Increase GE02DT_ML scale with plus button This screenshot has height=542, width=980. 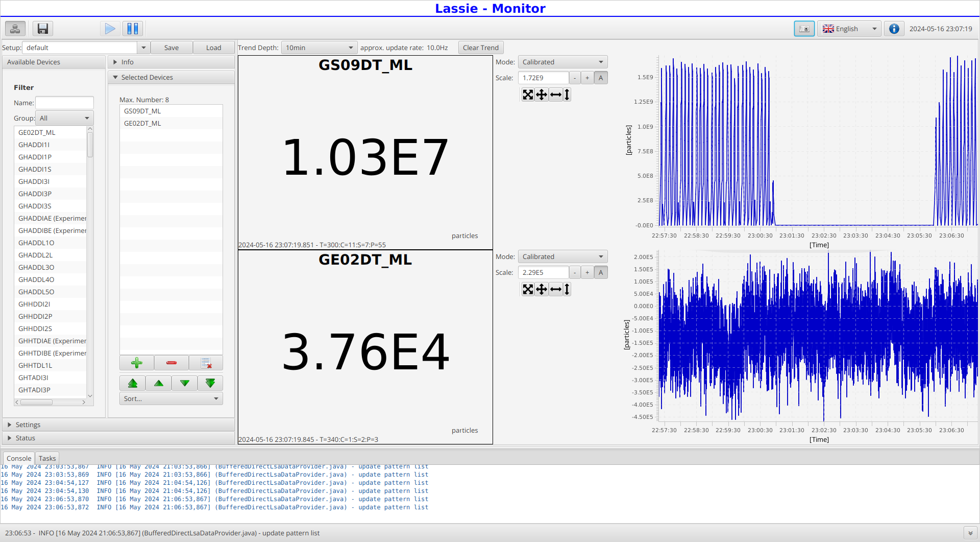tap(587, 272)
